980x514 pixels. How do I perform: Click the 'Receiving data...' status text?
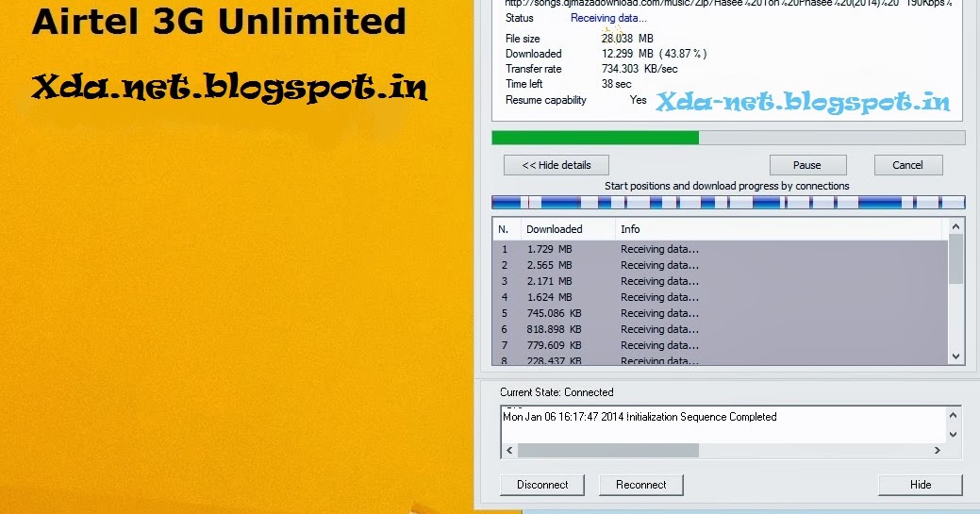[x=608, y=18]
